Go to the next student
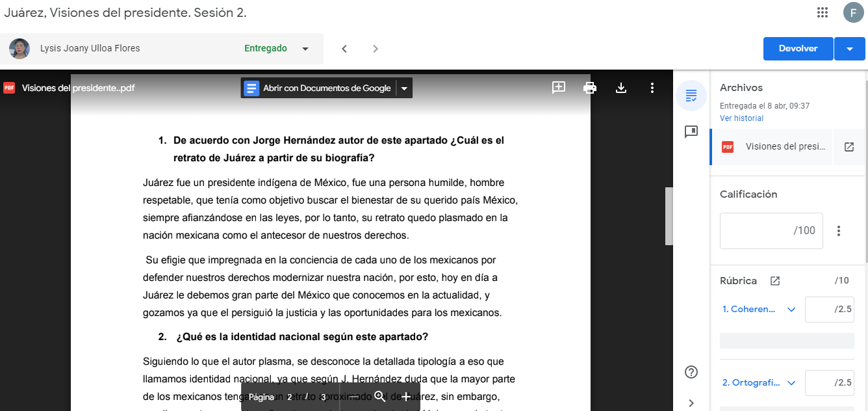868x411 pixels. (376, 49)
